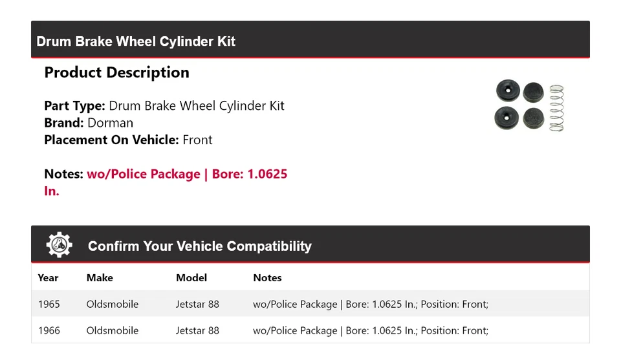Click the Drum Brake Wheel Cylinder Kit header
The image size is (621, 364).
136,41
